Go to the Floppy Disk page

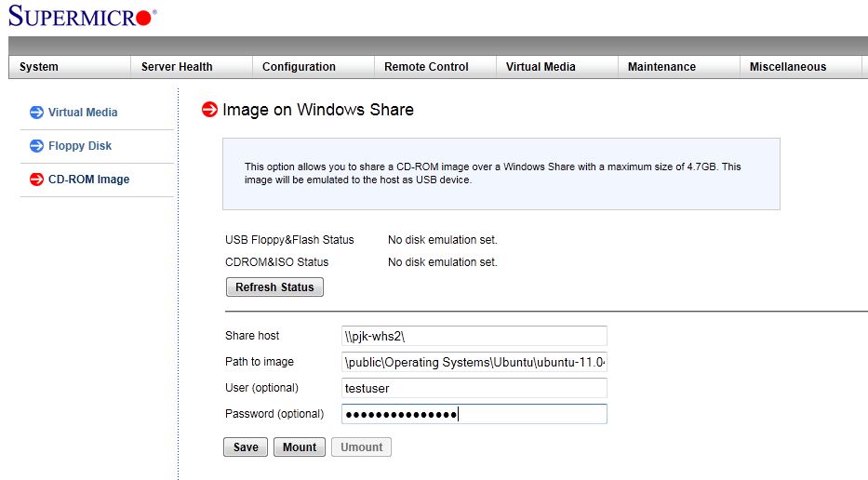[80, 146]
